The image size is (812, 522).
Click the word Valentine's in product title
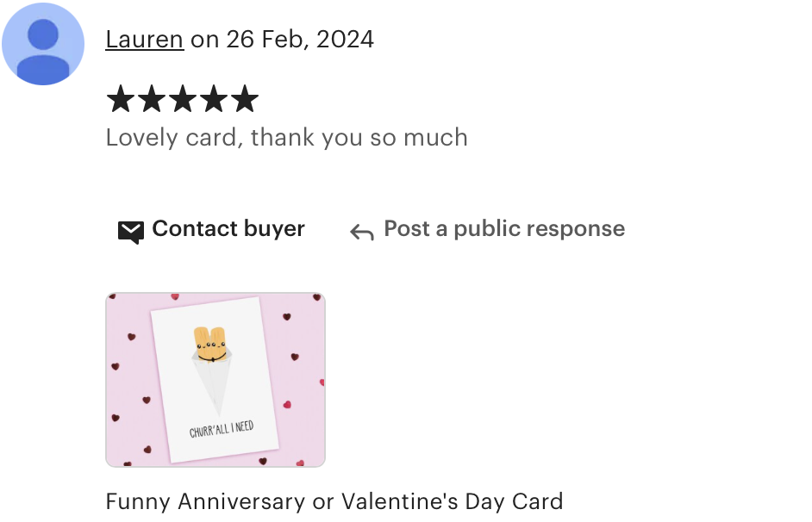pos(400,502)
